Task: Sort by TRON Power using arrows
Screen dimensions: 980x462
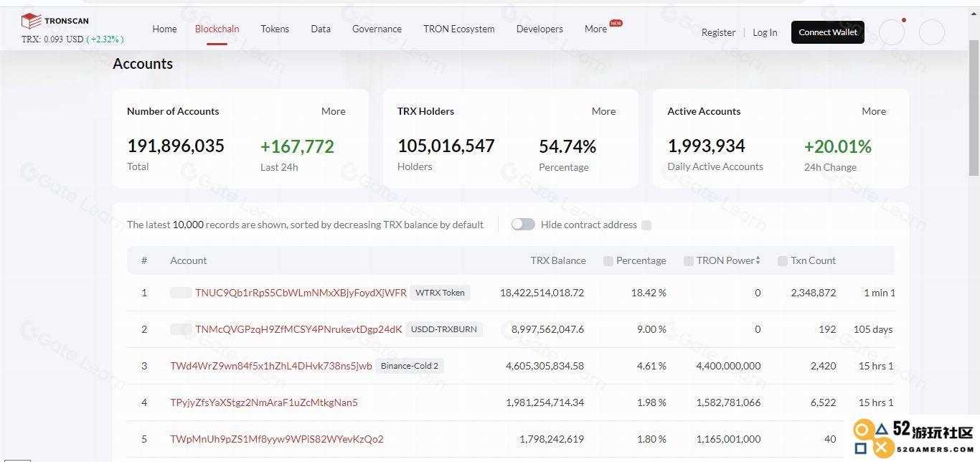Action: coord(758,260)
